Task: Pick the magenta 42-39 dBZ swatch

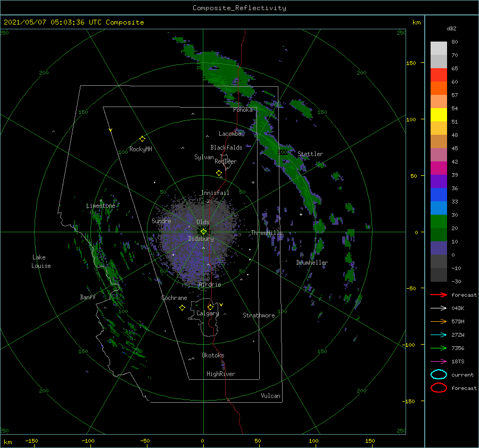Action: (439, 168)
